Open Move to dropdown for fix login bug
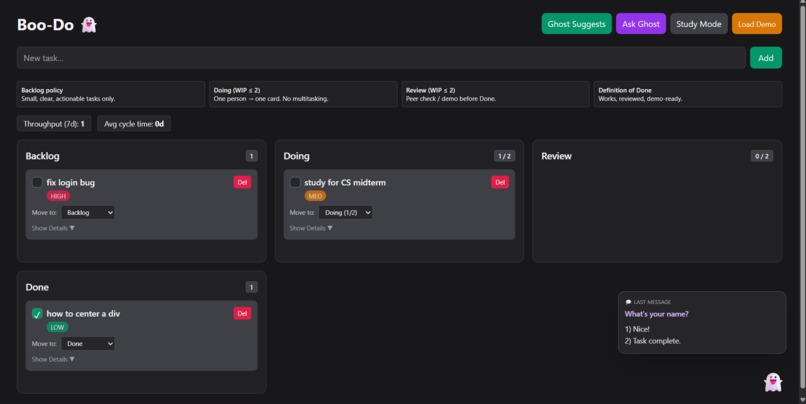Screen dimensions: 806x404 pyautogui.click(x=88, y=212)
